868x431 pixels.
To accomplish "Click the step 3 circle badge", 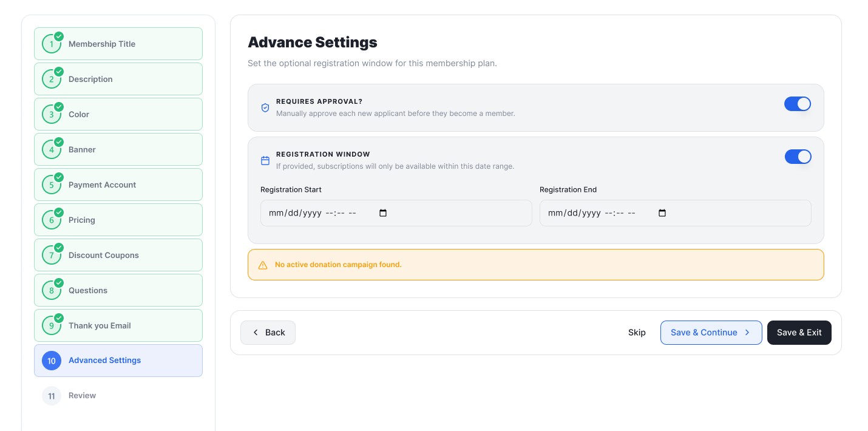I will coord(52,114).
